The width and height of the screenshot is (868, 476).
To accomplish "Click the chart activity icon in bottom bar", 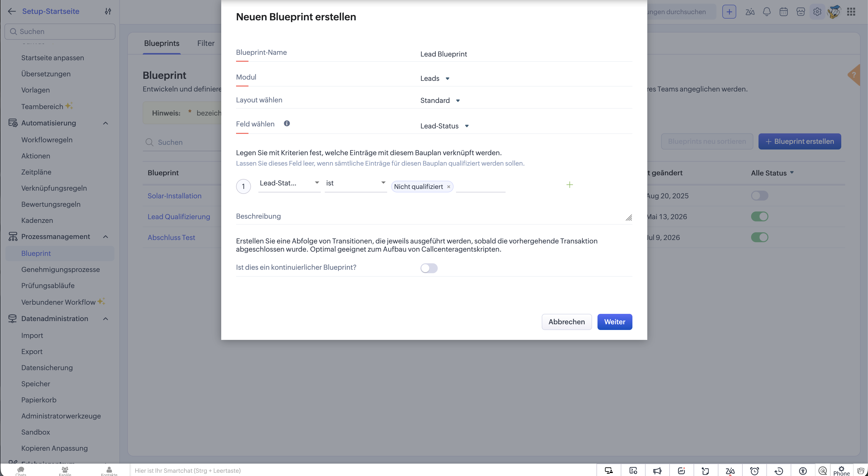I will point(681,471).
